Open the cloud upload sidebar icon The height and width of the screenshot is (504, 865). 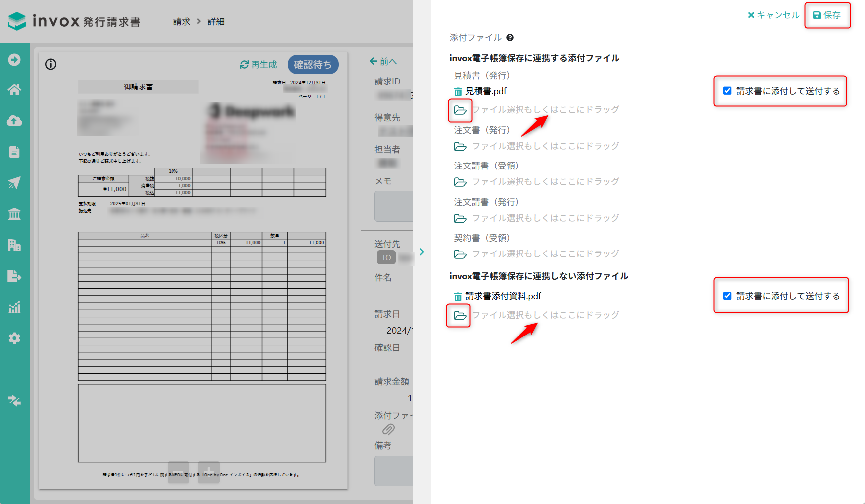14,121
